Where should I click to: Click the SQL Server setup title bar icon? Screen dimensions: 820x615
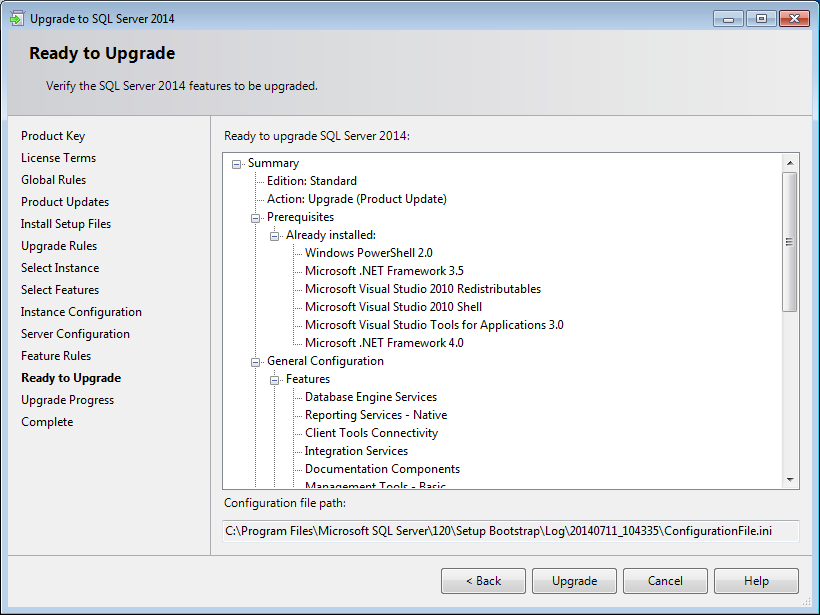17,19
